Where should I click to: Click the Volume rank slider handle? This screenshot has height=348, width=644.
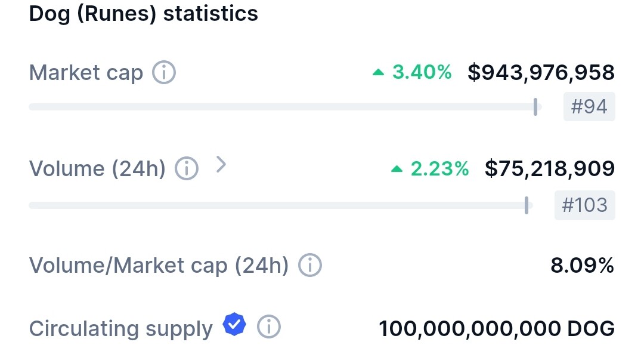click(x=527, y=205)
